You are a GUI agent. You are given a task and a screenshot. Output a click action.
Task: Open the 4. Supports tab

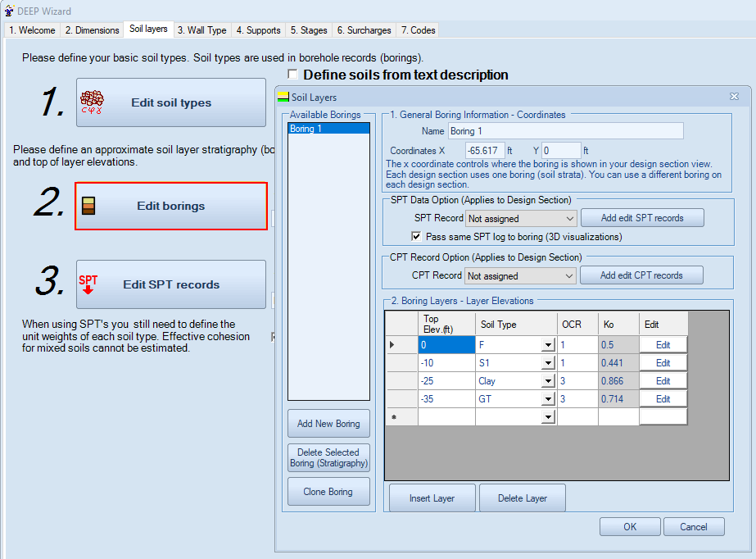(259, 30)
